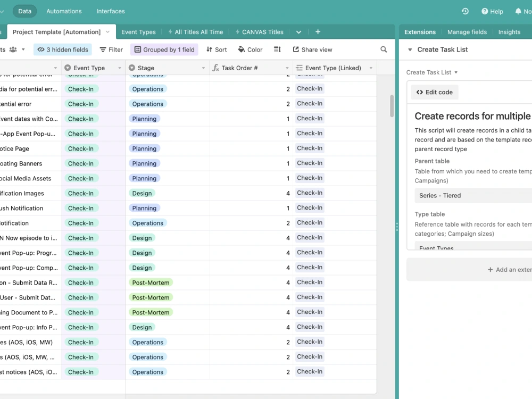Image resolution: width=532 pixels, height=399 pixels.
Task: Expand the hidden tables chevron list
Action: [x=298, y=32]
